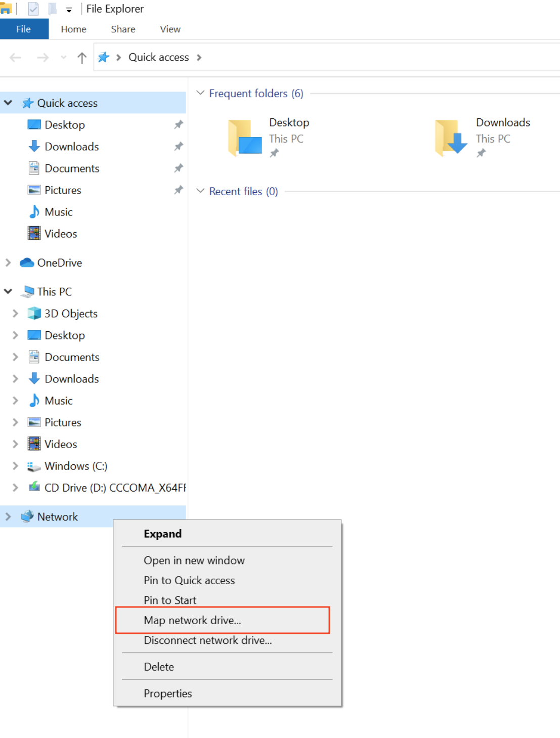
Task: Click the Back arrow navigation button
Action: pos(16,58)
